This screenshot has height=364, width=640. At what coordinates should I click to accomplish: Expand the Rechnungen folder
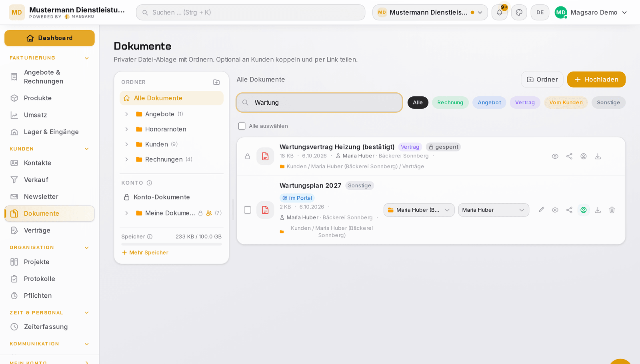click(x=126, y=159)
